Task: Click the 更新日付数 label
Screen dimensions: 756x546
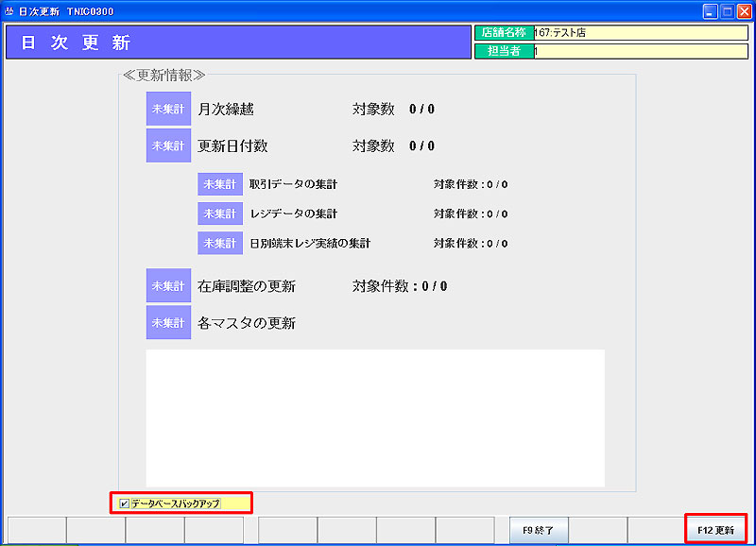Action: [x=232, y=146]
